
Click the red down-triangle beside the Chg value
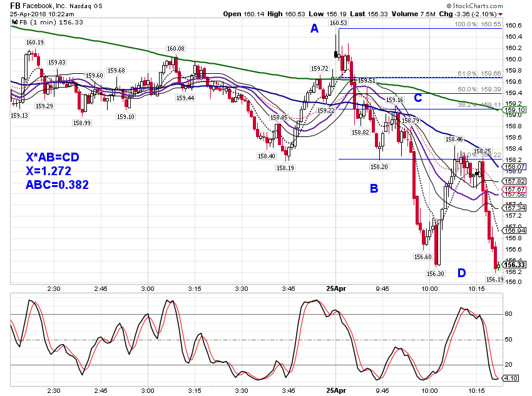[x=501, y=14]
